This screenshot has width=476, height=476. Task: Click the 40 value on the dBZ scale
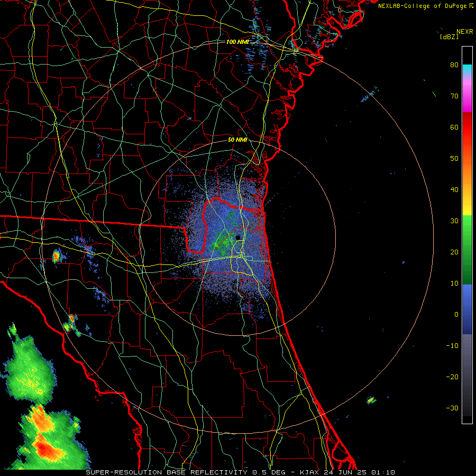pyautogui.click(x=454, y=190)
